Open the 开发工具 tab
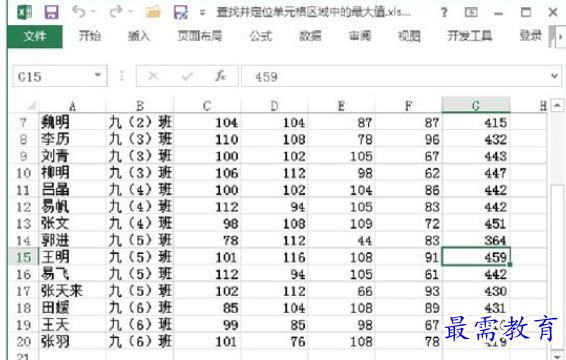The width and height of the screenshot is (566, 360). 469,36
